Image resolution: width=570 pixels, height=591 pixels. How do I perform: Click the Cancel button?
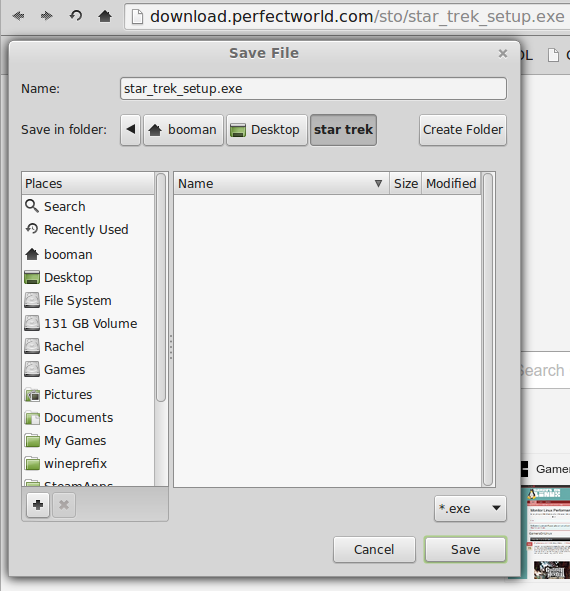(x=374, y=550)
